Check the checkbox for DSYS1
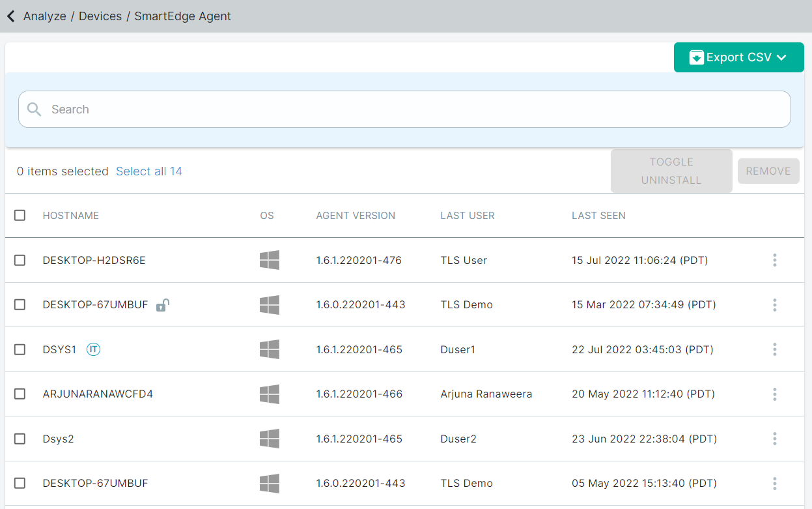 point(20,349)
